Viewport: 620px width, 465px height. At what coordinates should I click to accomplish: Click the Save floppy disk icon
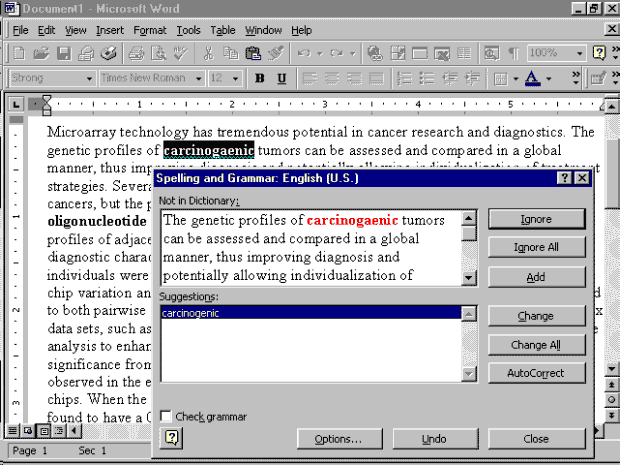pos(64,53)
